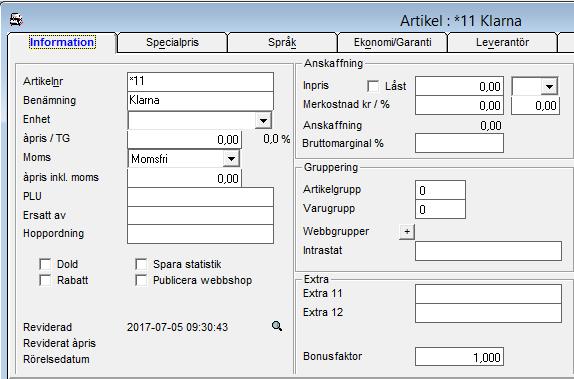
Task: Expand the Enhet dropdown
Action: pos(263,120)
